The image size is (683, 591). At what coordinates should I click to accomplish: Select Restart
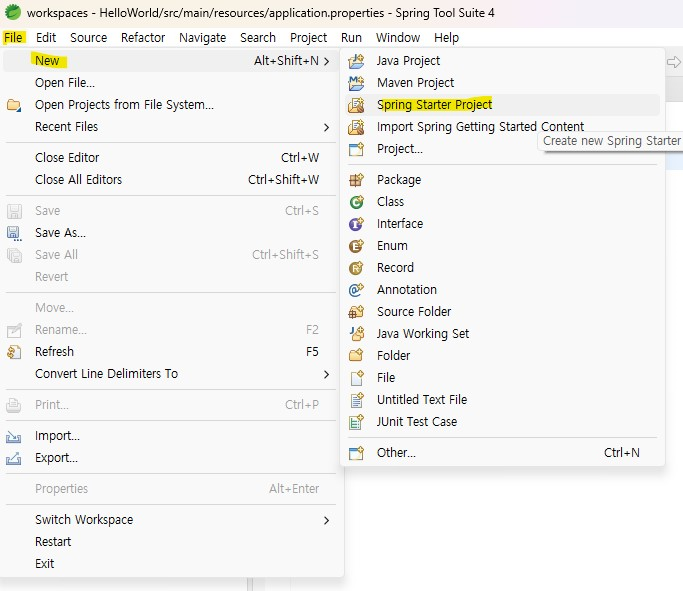pyautogui.click(x=53, y=542)
